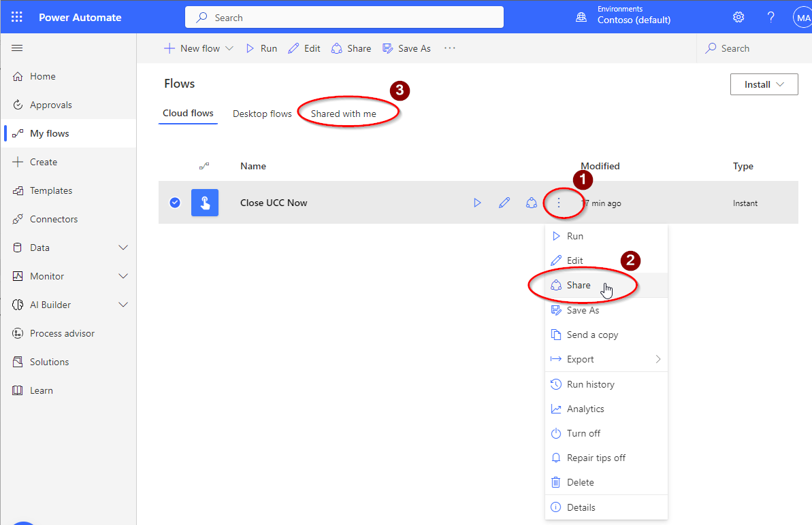Edit Close UCC Now via row pencil icon

tap(504, 203)
